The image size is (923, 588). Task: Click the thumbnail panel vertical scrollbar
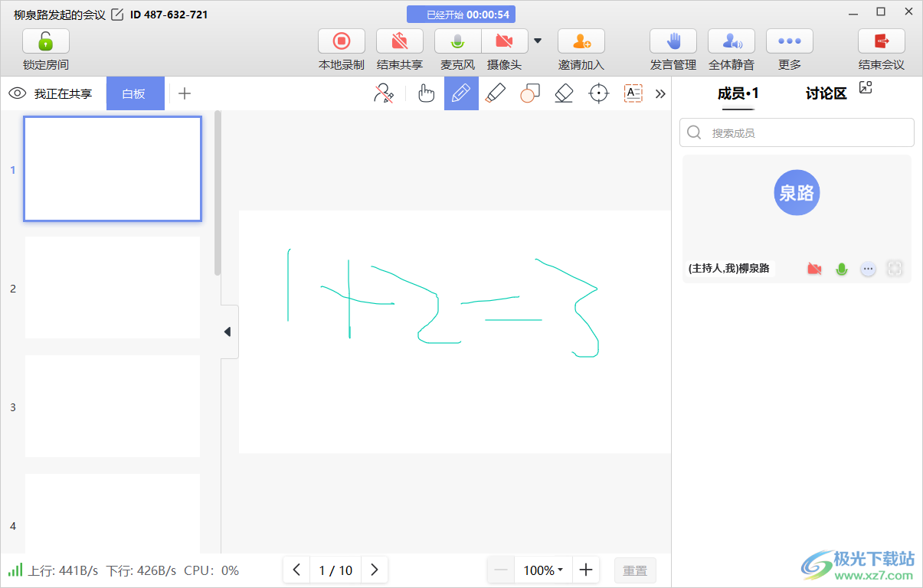pos(218,193)
